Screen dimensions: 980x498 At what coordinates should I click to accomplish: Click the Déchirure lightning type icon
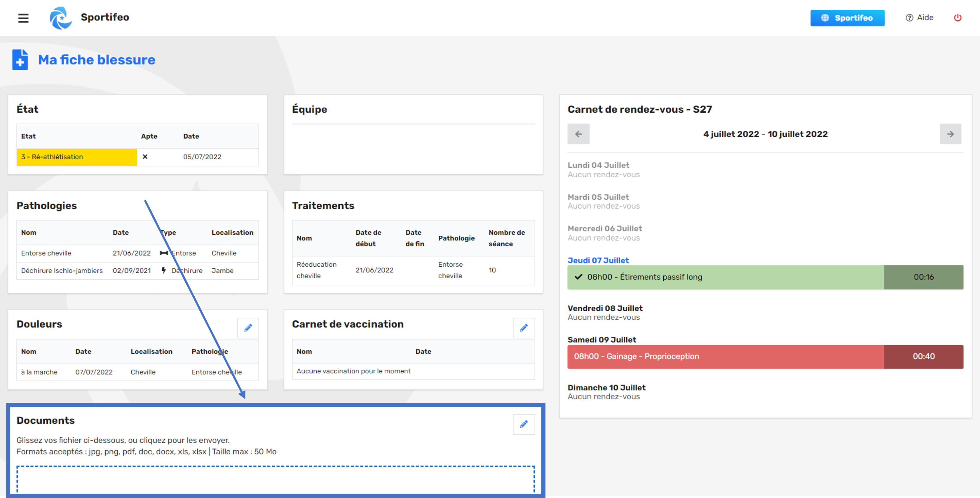pyautogui.click(x=164, y=270)
